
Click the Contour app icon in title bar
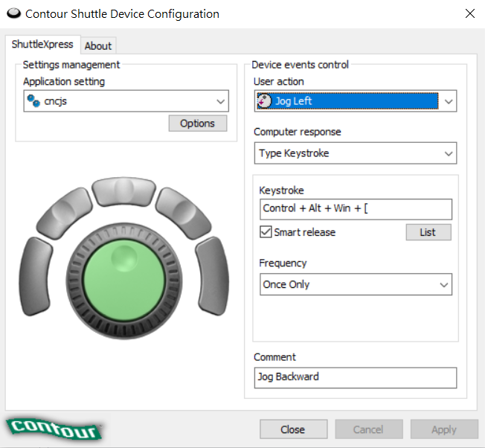(x=13, y=13)
